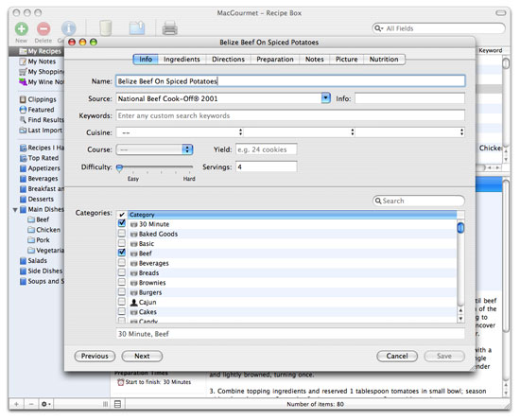Uncheck the Beef category checkbox
Viewport: 520px width, 420px height.
click(122, 253)
